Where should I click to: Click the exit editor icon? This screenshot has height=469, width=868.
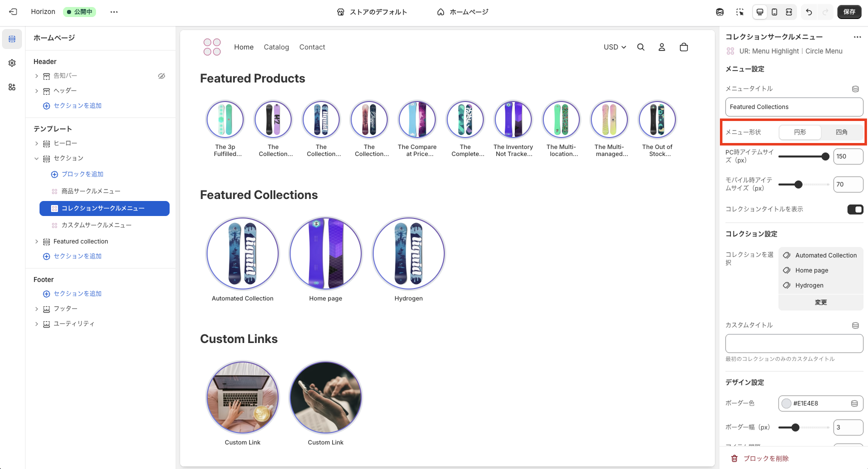click(13, 12)
